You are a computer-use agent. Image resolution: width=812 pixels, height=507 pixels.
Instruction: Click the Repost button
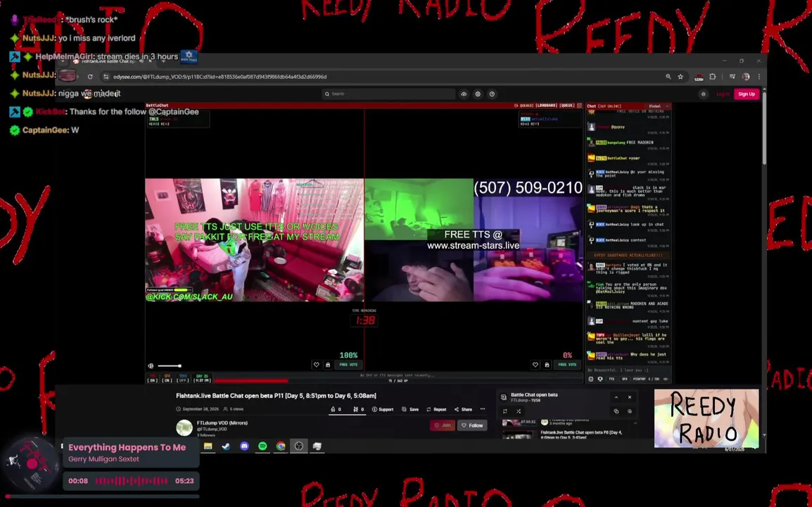(436, 409)
